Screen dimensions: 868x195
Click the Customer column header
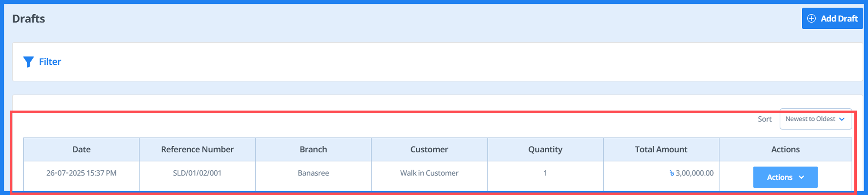tap(429, 149)
